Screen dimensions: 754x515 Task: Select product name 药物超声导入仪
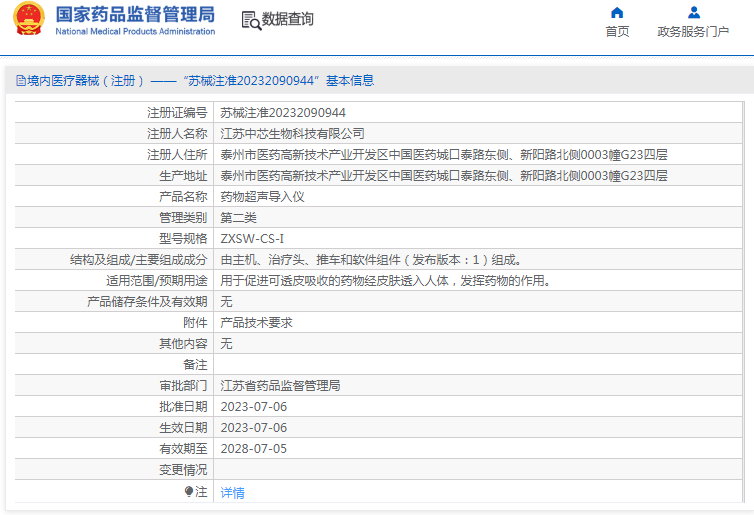263,197
